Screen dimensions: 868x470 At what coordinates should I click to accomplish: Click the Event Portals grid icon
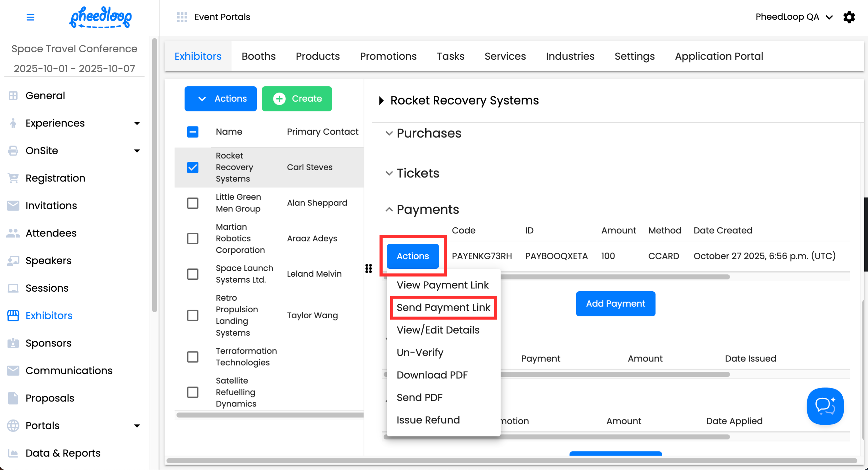182,17
